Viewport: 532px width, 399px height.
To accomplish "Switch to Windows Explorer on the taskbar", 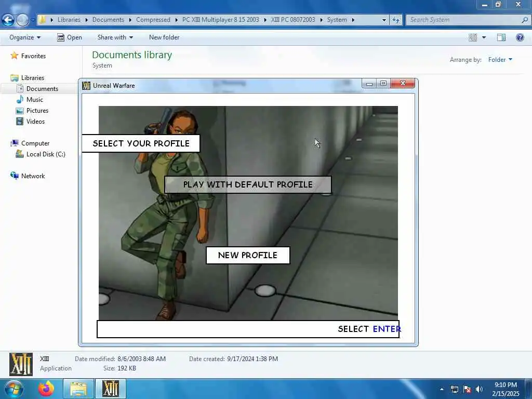I will pos(78,389).
